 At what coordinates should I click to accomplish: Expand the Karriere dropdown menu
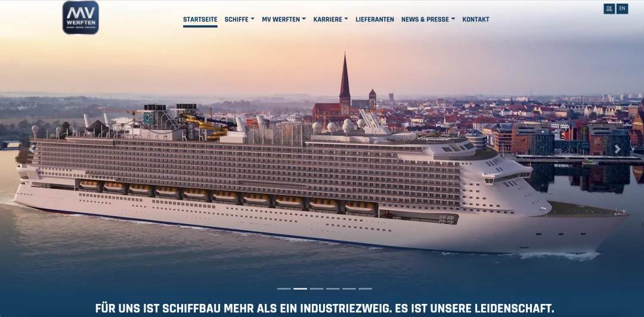(330, 19)
